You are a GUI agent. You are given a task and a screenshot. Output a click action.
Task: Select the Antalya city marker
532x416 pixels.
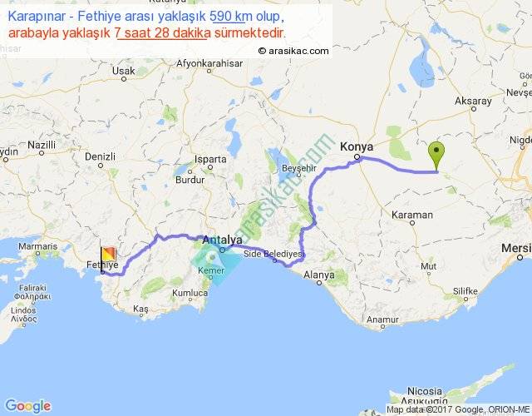[222, 250]
